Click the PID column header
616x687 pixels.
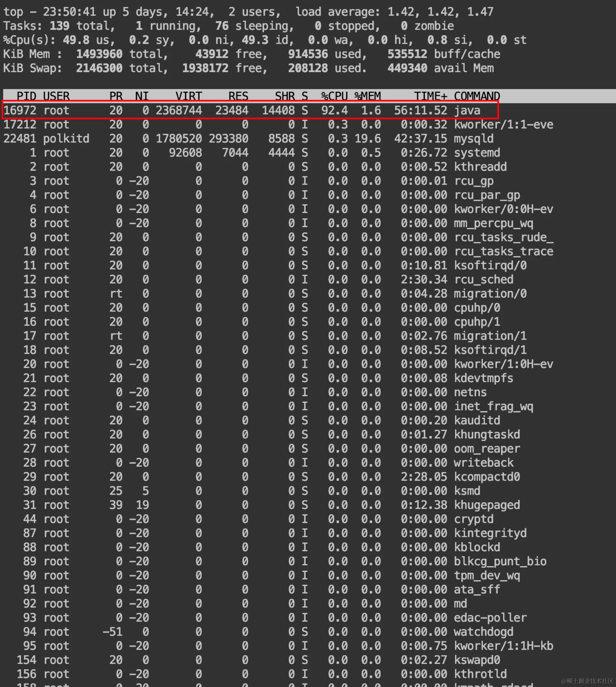[x=26, y=96]
